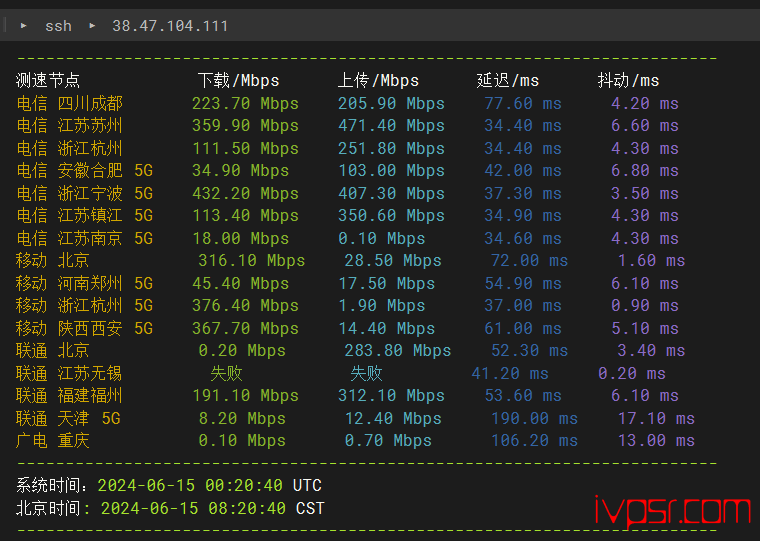Select the 电信 四川成都 node row
Screen dimensions: 760x541
coord(70,103)
